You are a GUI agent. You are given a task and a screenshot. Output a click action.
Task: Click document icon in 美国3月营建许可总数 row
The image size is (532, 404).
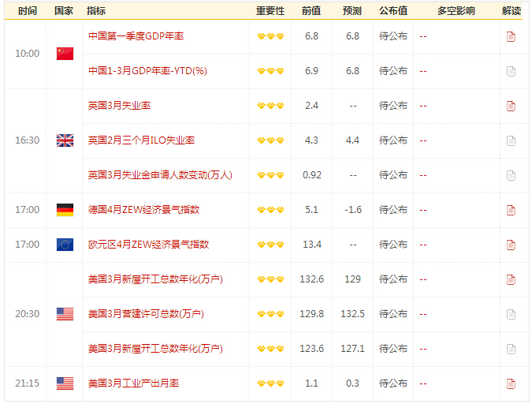[511, 314]
